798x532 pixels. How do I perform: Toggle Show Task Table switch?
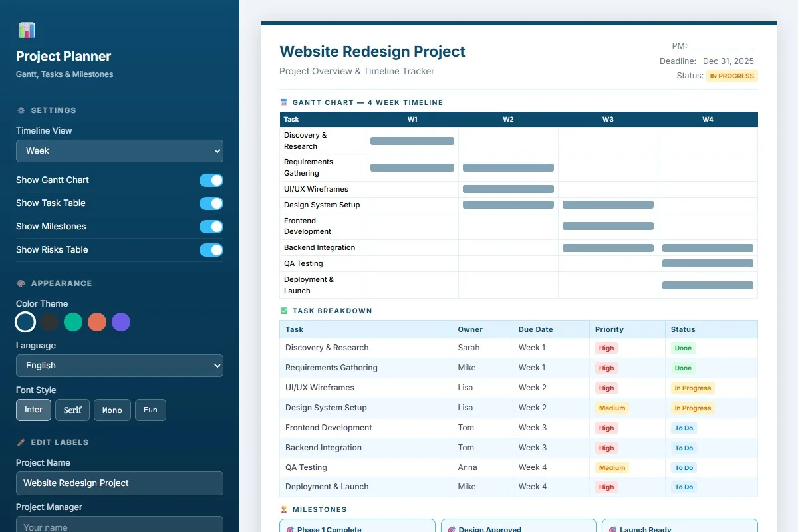(x=211, y=203)
